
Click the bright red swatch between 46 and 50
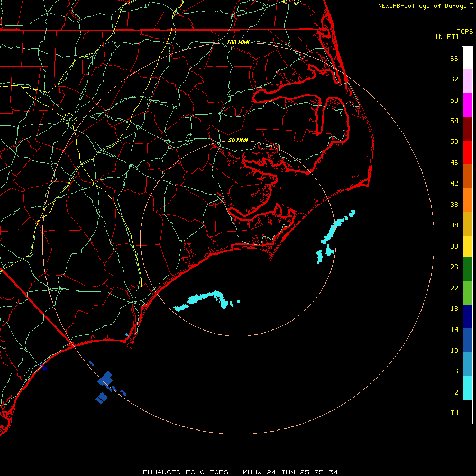467,152
